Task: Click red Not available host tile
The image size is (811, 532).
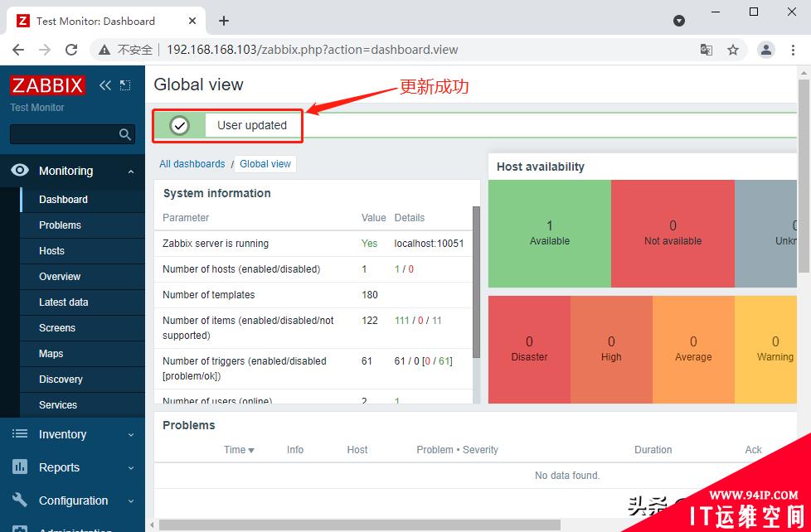Action: [x=673, y=233]
